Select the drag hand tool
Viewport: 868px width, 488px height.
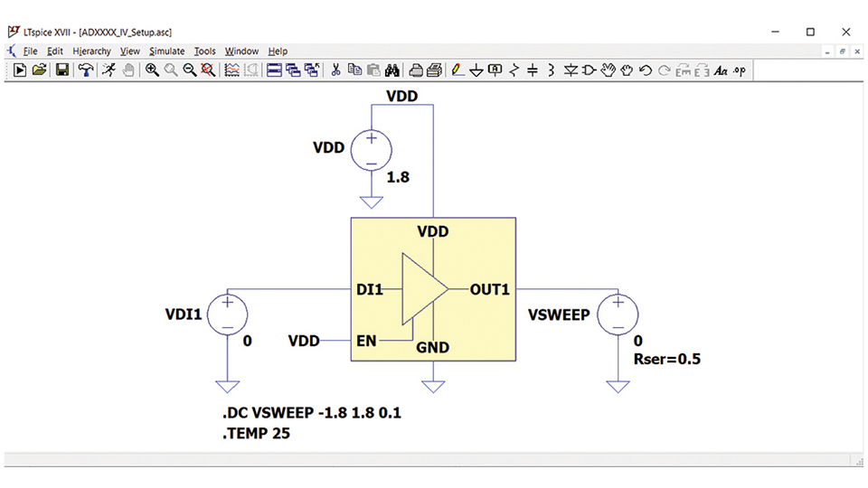point(627,70)
